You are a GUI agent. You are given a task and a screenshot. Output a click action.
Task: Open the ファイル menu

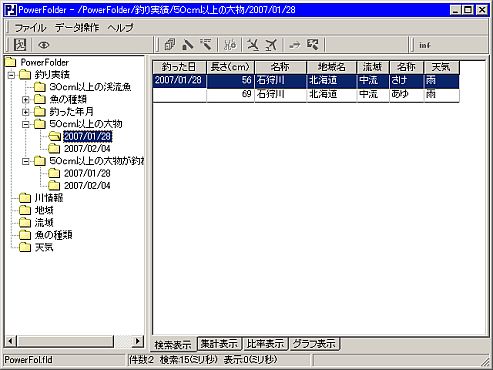[x=30, y=28]
